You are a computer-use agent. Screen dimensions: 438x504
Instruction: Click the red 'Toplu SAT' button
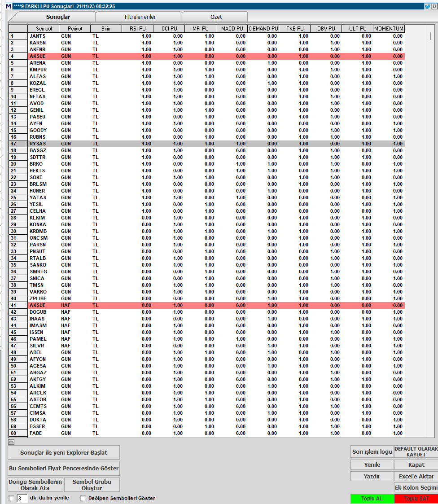pyautogui.click(x=416, y=499)
